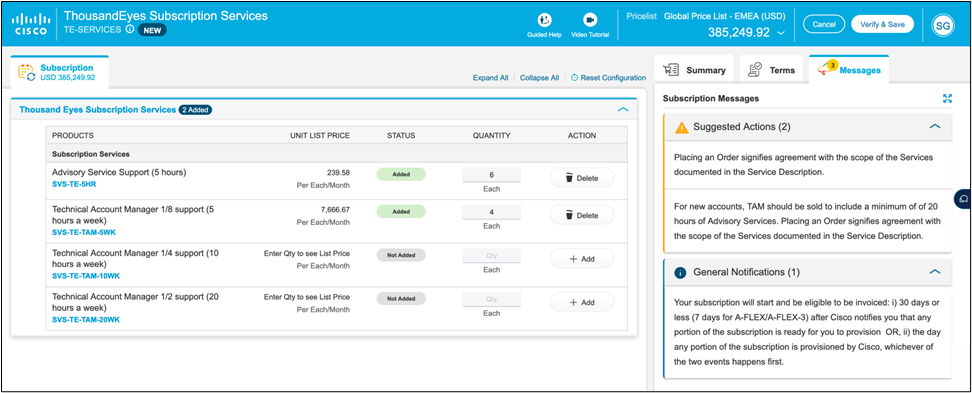972x393 pixels.
Task: Click the QUANTITY column header
Action: coord(492,136)
